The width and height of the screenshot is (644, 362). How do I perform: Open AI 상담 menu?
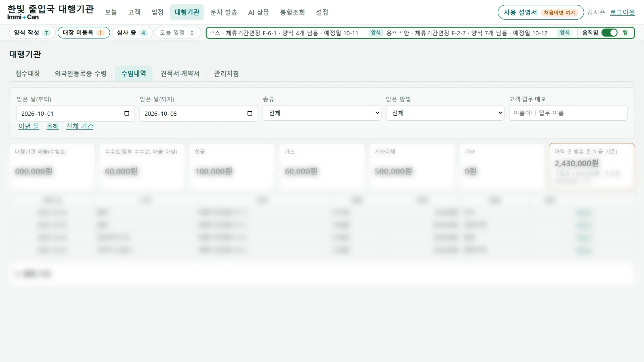tap(259, 12)
